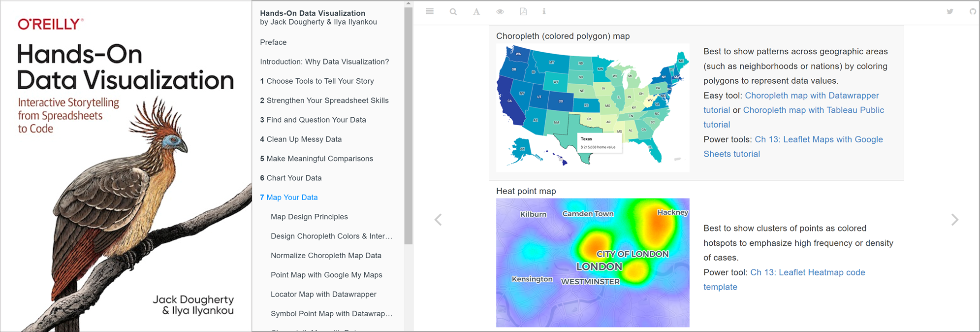Click the 'Choropleth (colored polygon) map' heading
980x332 pixels.
[563, 36]
